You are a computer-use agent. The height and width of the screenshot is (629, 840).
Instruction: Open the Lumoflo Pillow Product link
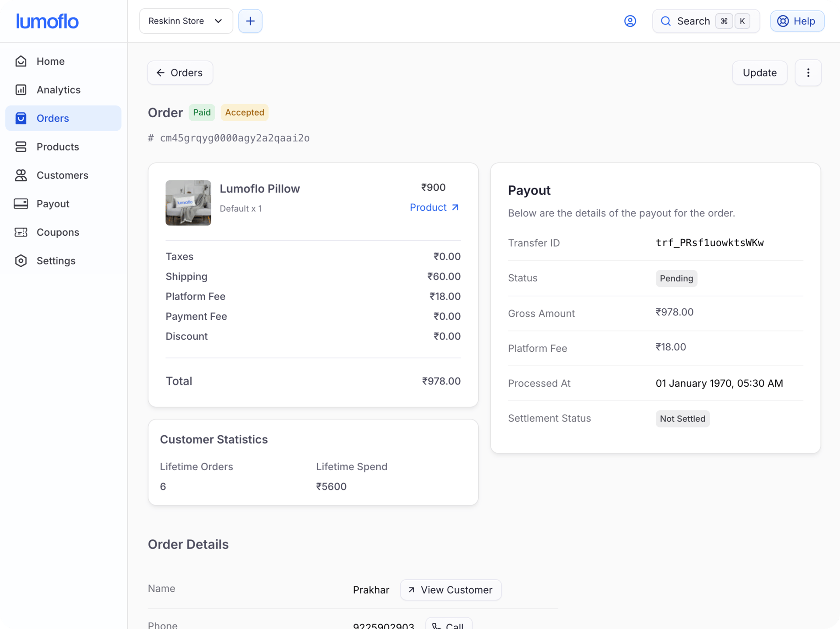pos(434,207)
